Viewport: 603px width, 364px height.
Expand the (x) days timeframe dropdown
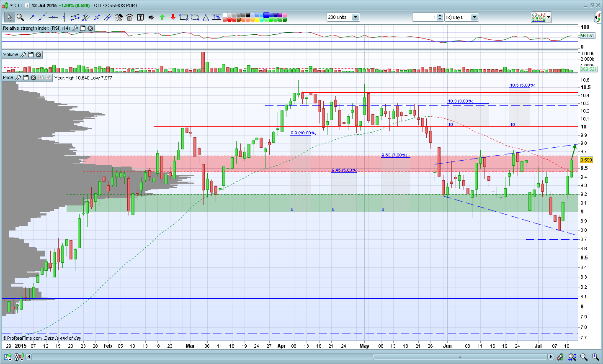pos(474,17)
